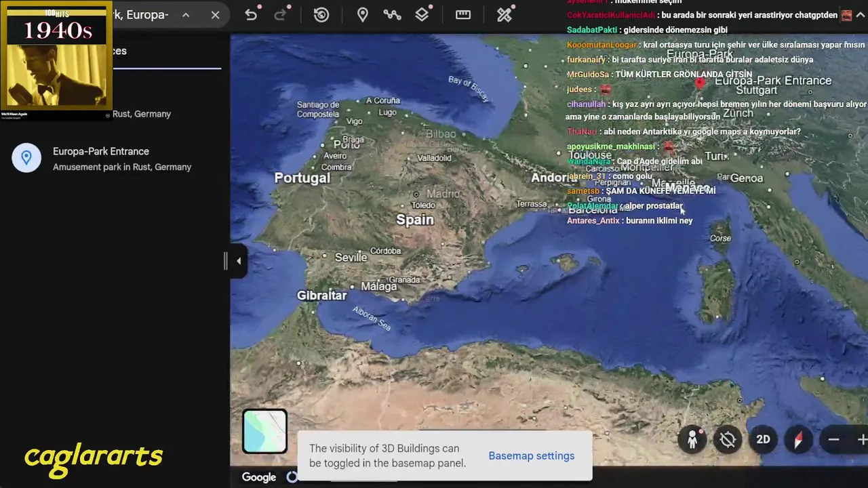868x488 pixels.
Task: Toggle the 2D view button
Action: [763, 440]
